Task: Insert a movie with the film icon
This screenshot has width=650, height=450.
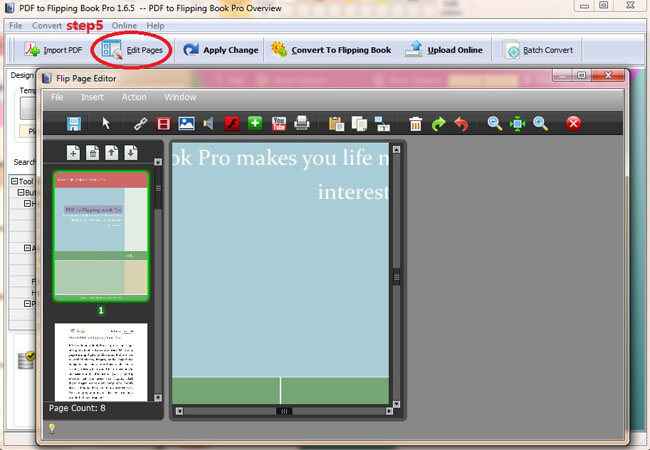Action: (163, 123)
